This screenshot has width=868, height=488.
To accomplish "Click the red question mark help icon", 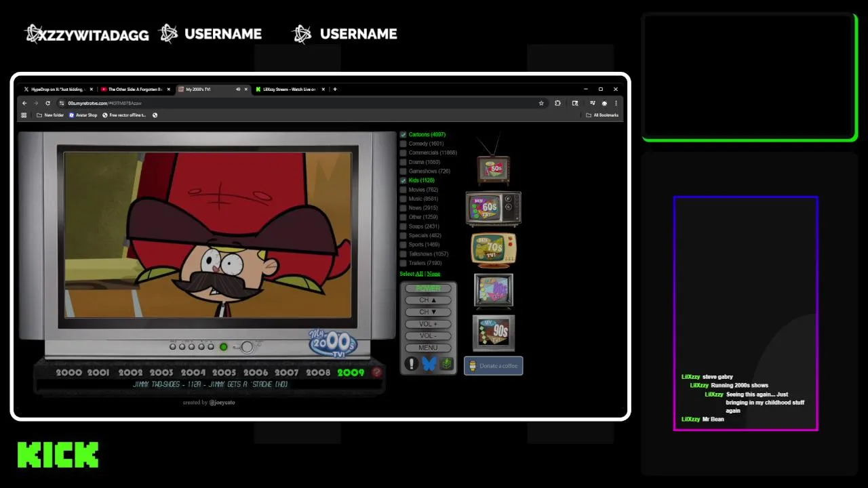I will [x=376, y=372].
